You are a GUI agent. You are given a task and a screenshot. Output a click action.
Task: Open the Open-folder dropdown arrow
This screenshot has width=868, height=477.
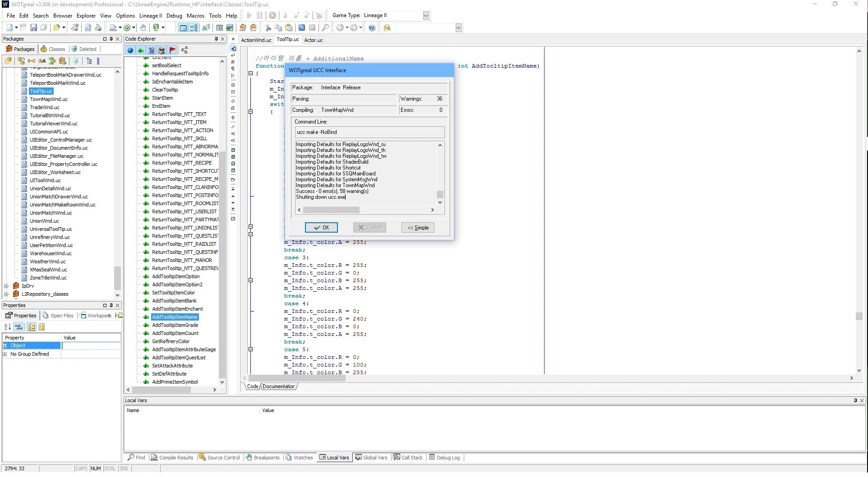(x=64, y=28)
